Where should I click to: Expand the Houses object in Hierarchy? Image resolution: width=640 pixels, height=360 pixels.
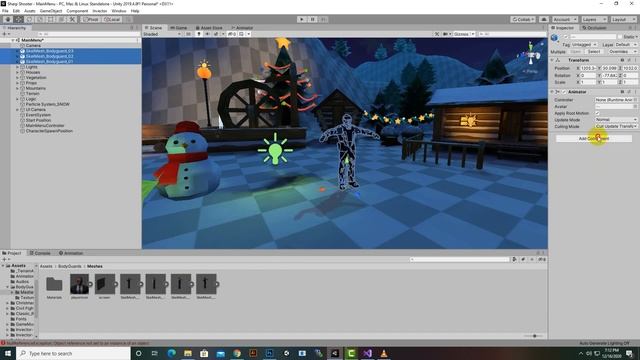18,72
